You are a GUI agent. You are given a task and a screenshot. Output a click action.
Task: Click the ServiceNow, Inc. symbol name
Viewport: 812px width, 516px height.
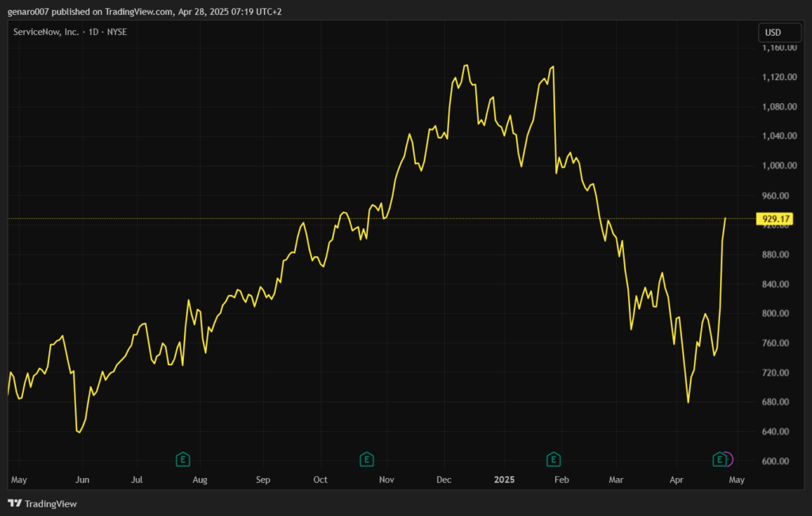[x=47, y=32]
